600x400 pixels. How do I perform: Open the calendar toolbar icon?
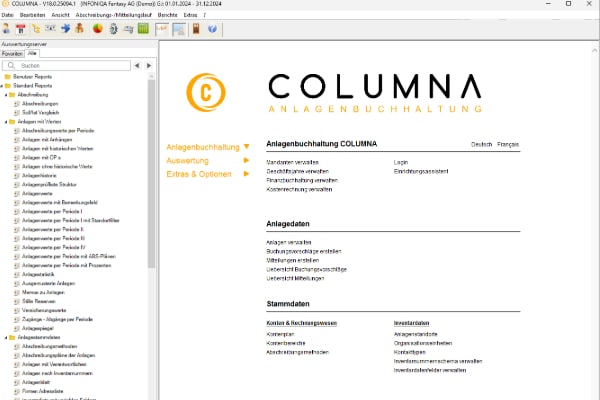(x=21, y=29)
